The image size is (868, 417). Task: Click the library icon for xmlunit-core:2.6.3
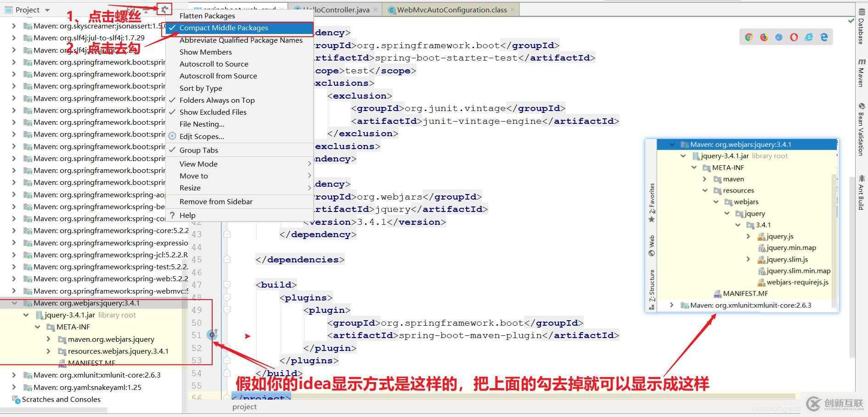tap(28, 375)
